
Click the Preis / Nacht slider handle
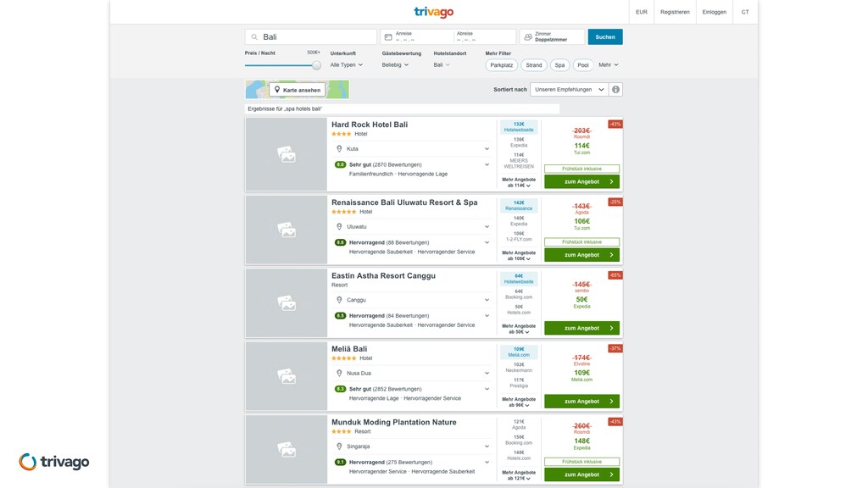click(316, 65)
